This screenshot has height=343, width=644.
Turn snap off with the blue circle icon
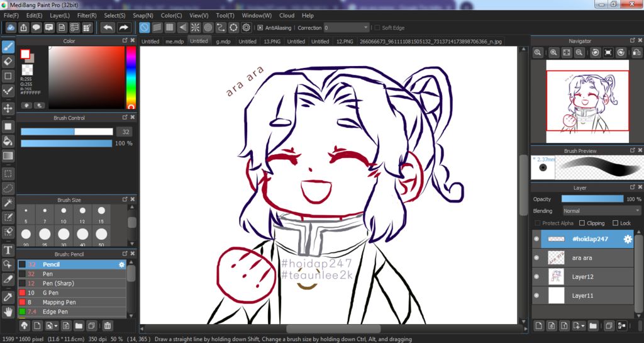pyautogui.click(x=144, y=28)
